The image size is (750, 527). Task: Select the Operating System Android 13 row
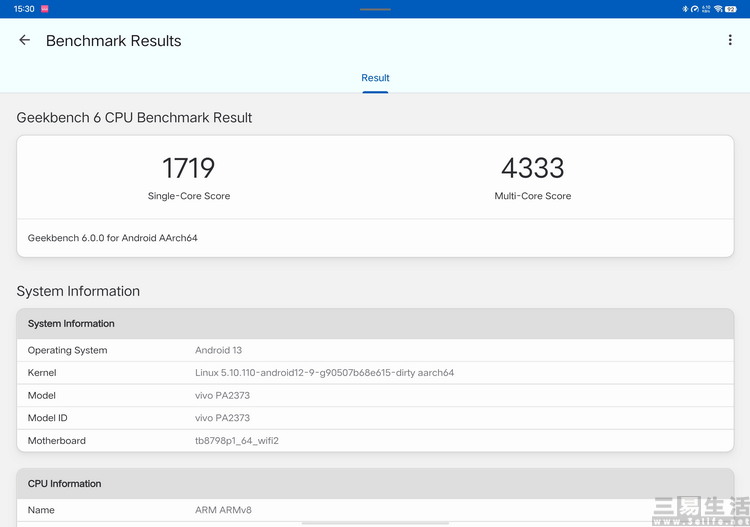click(x=375, y=350)
